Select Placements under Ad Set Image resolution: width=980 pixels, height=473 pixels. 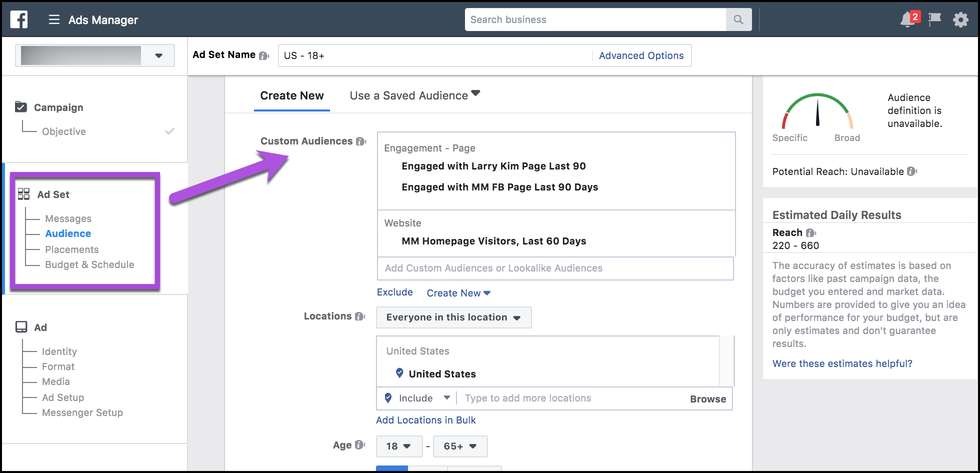(x=72, y=249)
